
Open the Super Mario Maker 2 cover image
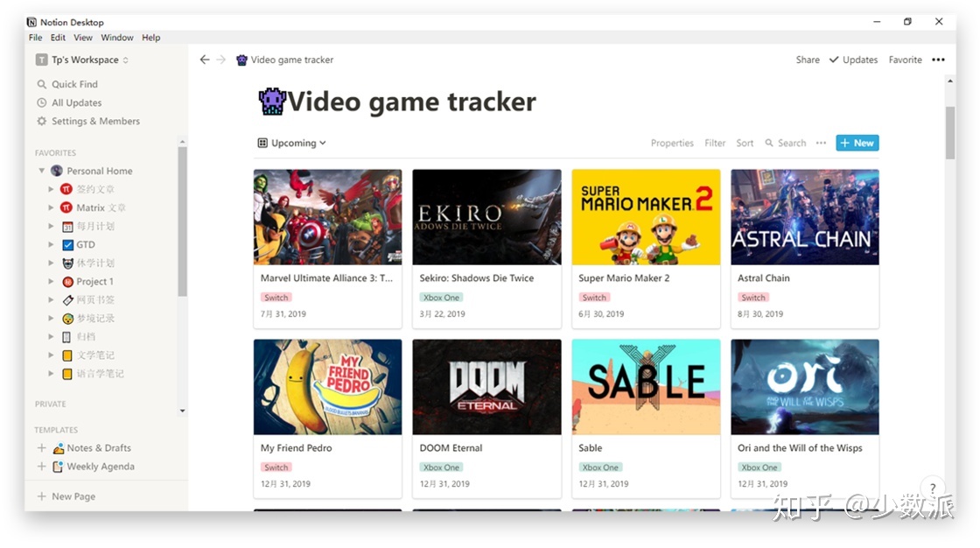646,217
